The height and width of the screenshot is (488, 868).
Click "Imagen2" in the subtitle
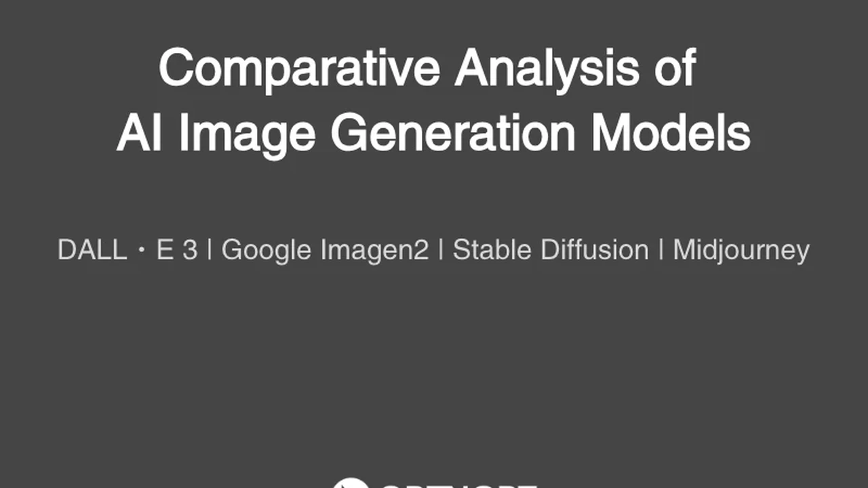[x=374, y=251]
